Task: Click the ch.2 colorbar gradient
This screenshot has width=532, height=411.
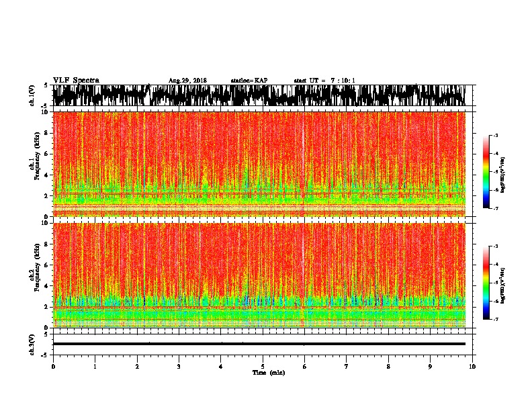Action: click(x=486, y=283)
